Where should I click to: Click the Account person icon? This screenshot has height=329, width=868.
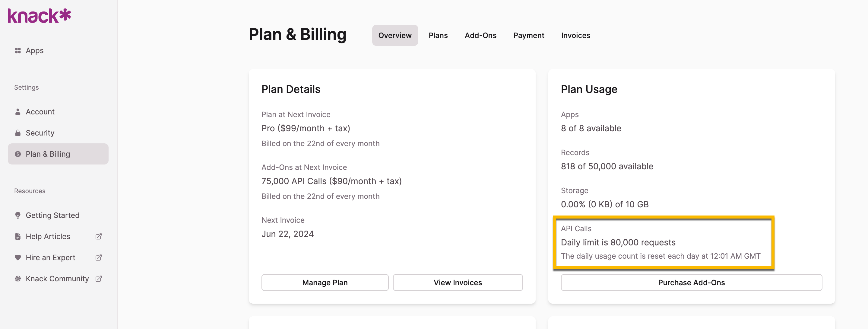click(18, 112)
